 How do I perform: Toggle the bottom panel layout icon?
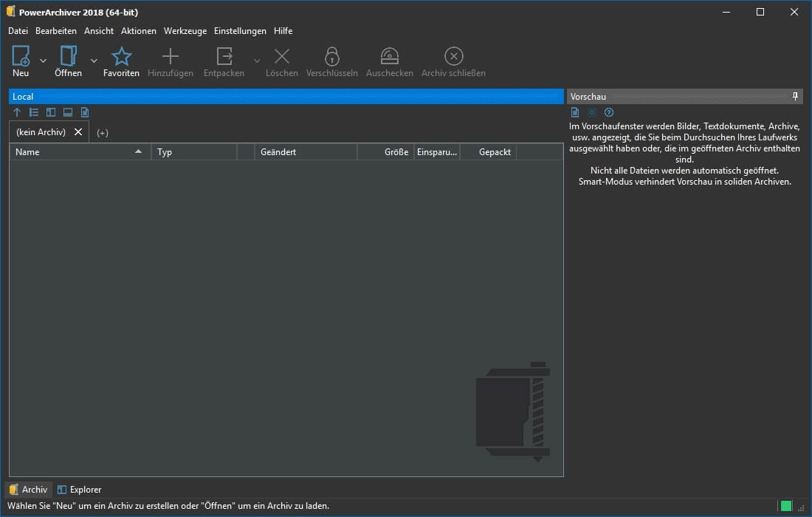pyautogui.click(x=68, y=112)
